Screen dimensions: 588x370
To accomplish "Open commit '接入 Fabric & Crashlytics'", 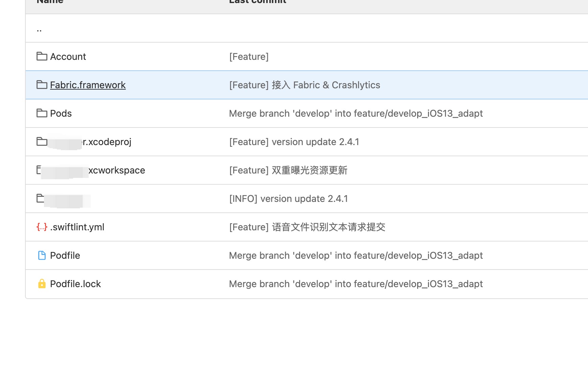I will 304,85.
